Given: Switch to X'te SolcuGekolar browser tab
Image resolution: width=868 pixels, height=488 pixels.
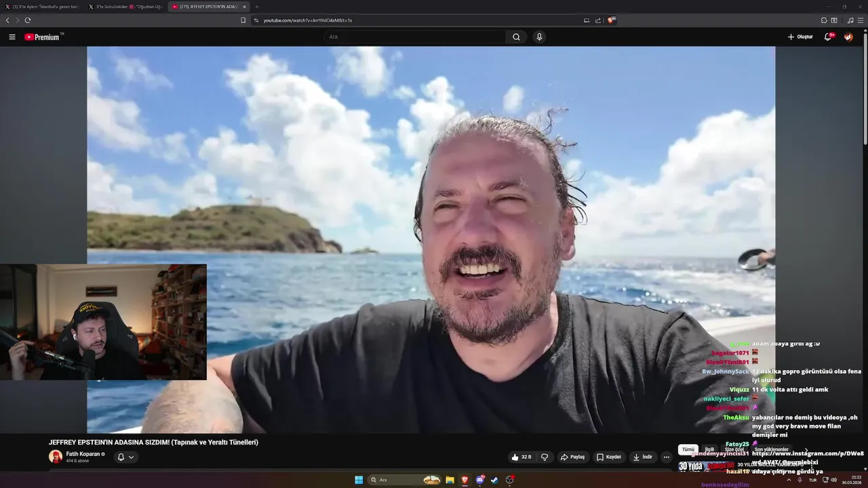Looking at the screenshot, I should 125,7.
